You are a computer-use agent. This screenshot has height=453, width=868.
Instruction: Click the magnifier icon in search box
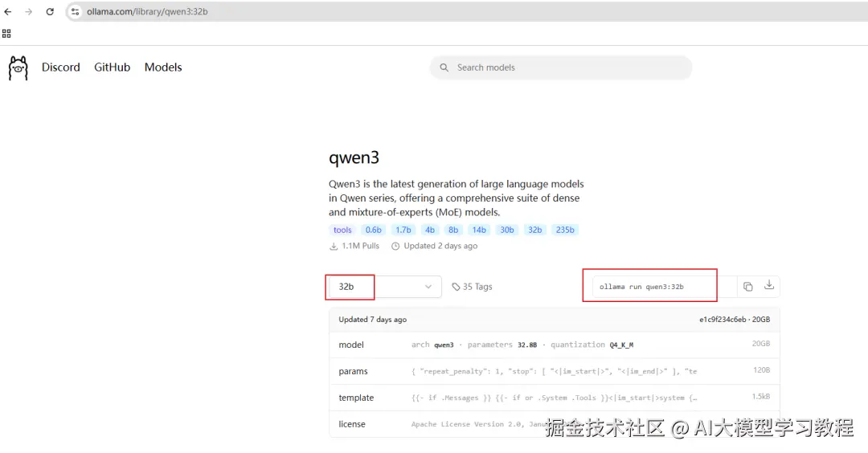pos(444,67)
